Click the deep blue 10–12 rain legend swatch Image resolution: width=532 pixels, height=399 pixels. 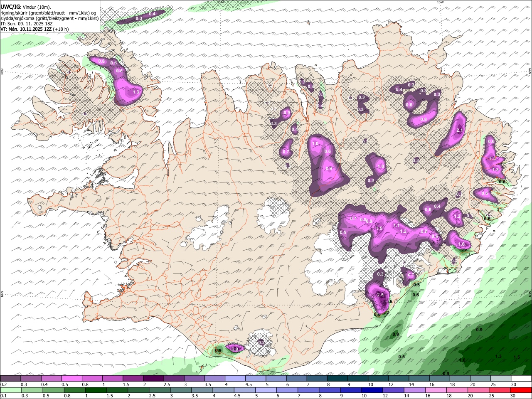(x=372, y=390)
